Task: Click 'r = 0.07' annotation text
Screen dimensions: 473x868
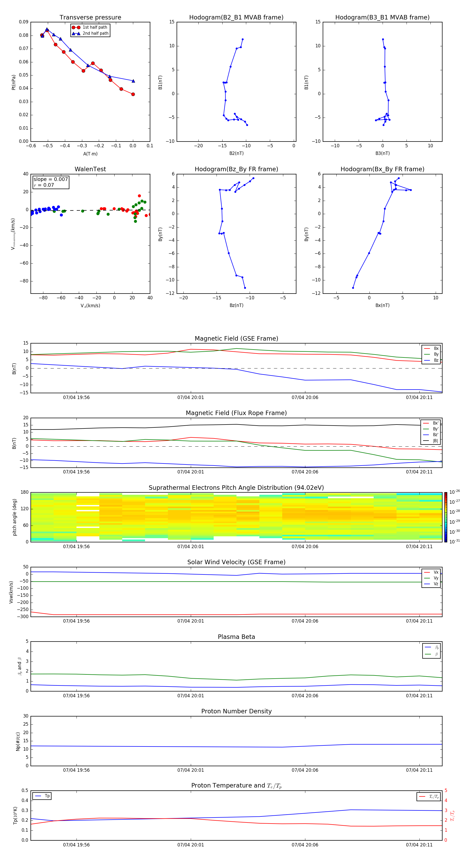Action: click(x=44, y=185)
